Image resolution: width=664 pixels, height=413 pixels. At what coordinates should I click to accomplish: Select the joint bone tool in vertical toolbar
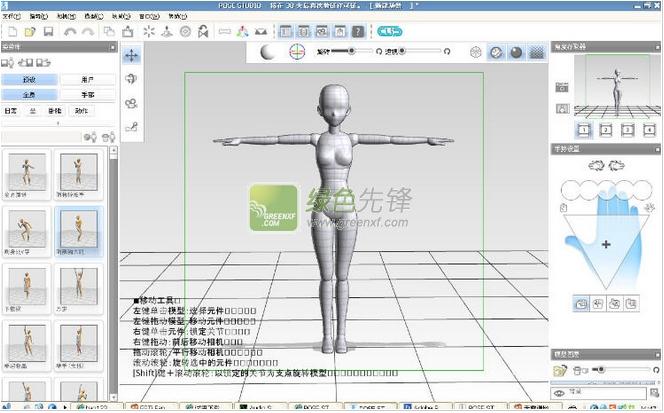(131, 126)
